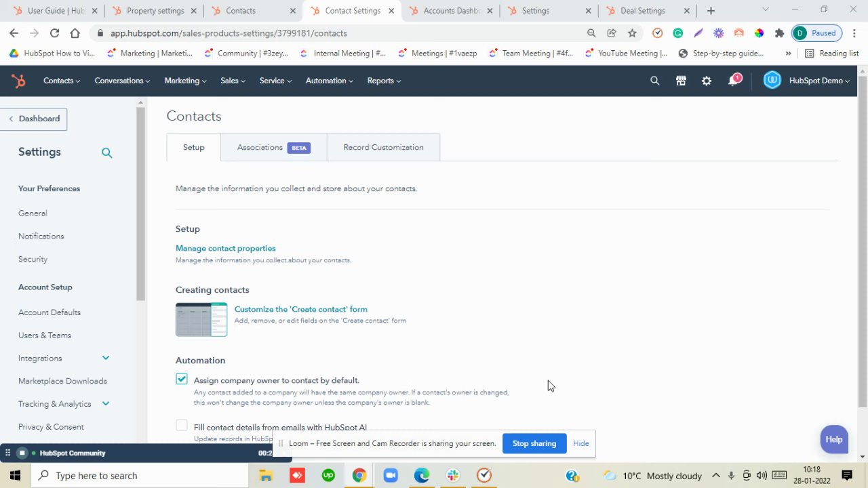
Task: Reload the page with the refresh icon
Action: click(x=54, y=33)
